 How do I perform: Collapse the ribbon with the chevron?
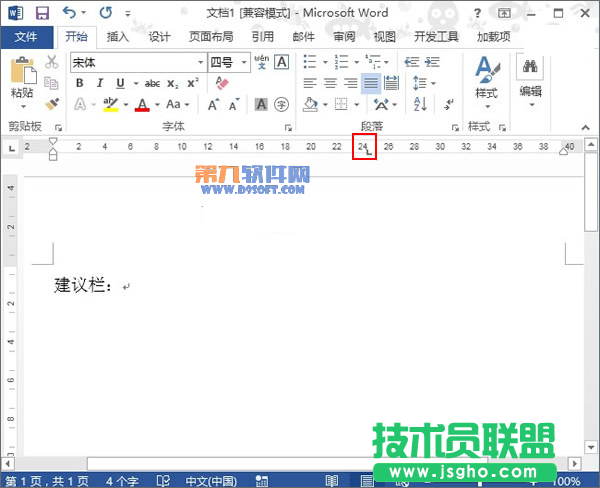[585, 127]
